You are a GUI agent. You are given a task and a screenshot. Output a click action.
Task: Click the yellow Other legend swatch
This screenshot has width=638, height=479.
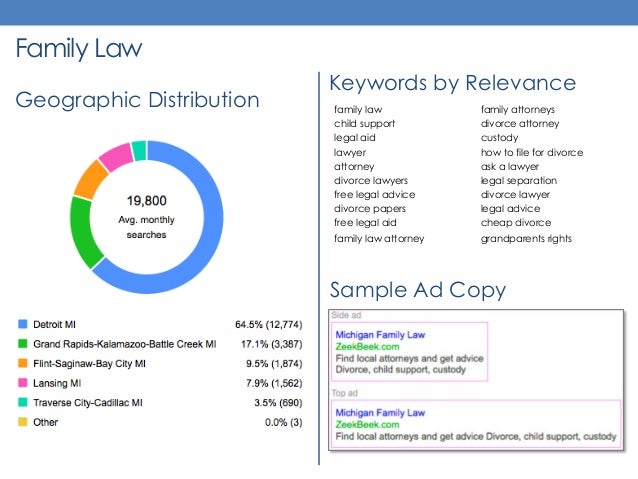23,422
